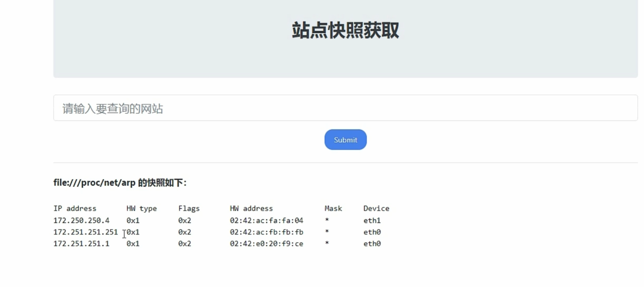This screenshot has height=287, width=644.
Task: Select MAC address 02:42:e0:20:f9:ce
Action: coord(267,244)
